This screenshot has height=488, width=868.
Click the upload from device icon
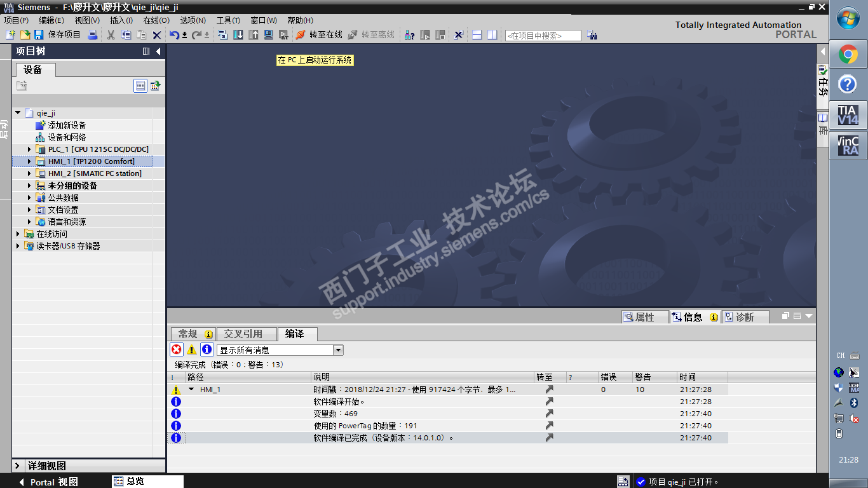coord(254,35)
